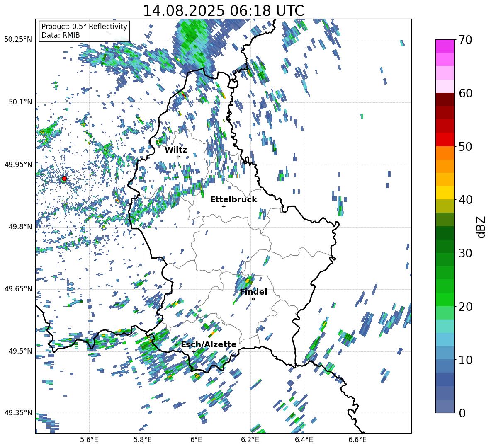Pick the magenta swatch at colorbar top
This screenshot has height=448, width=491.
(445, 46)
